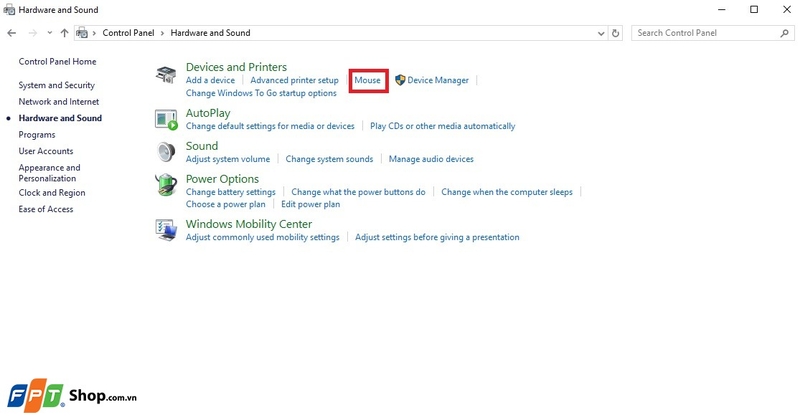800x420 pixels.
Task: Open Choose a power plan link
Action: click(226, 204)
